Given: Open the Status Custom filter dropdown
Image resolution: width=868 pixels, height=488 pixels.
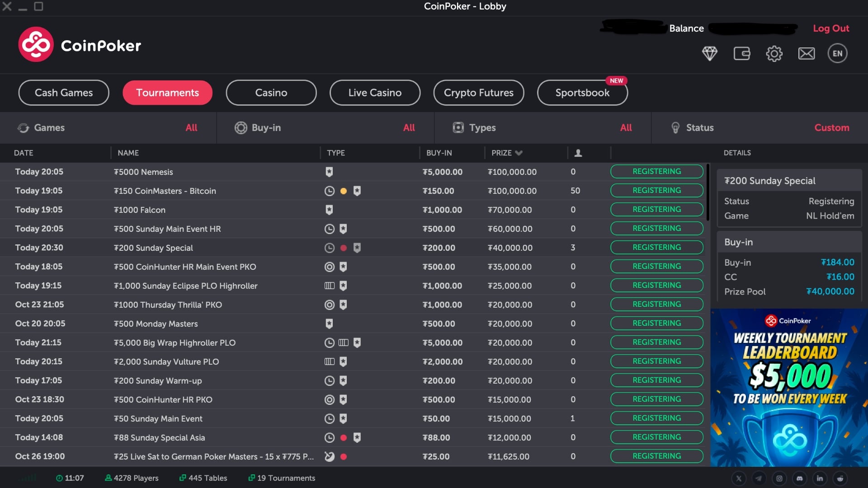Looking at the screenshot, I should pyautogui.click(x=831, y=128).
